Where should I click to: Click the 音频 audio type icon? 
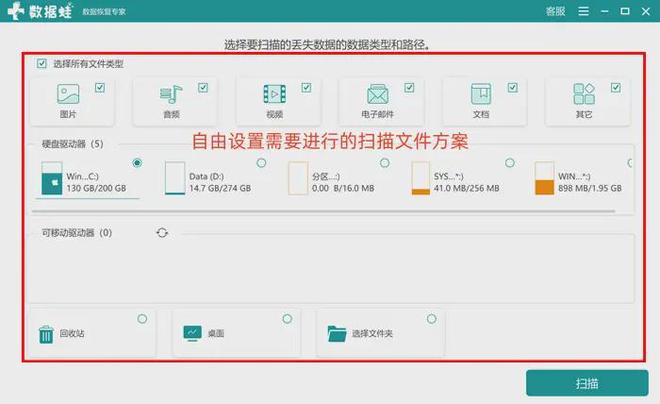tap(171, 94)
